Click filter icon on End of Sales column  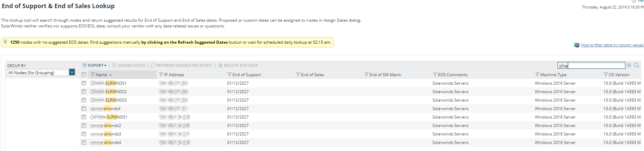click(298, 74)
